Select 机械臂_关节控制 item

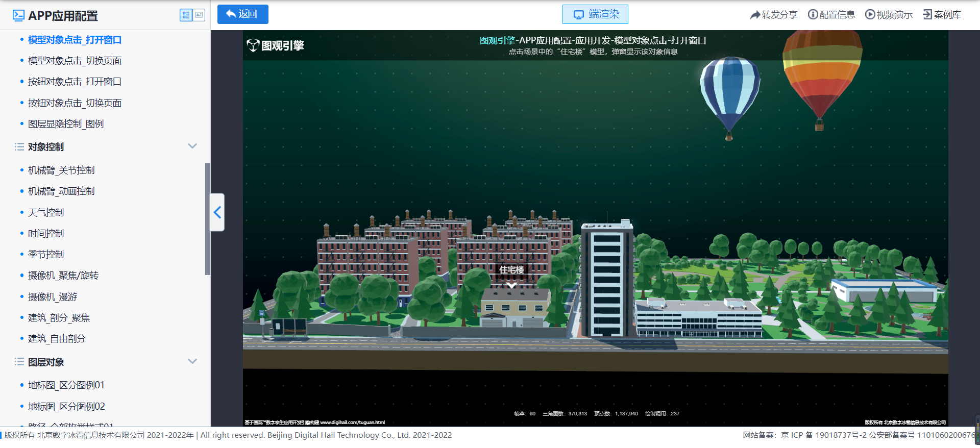(x=61, y=170)
